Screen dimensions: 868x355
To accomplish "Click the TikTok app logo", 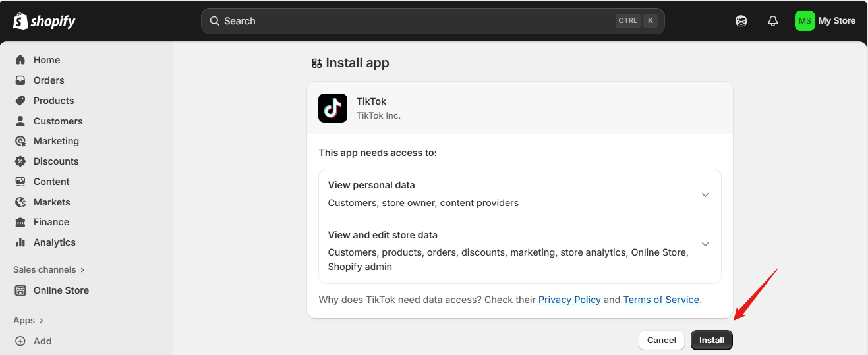I will click(333, 108).
